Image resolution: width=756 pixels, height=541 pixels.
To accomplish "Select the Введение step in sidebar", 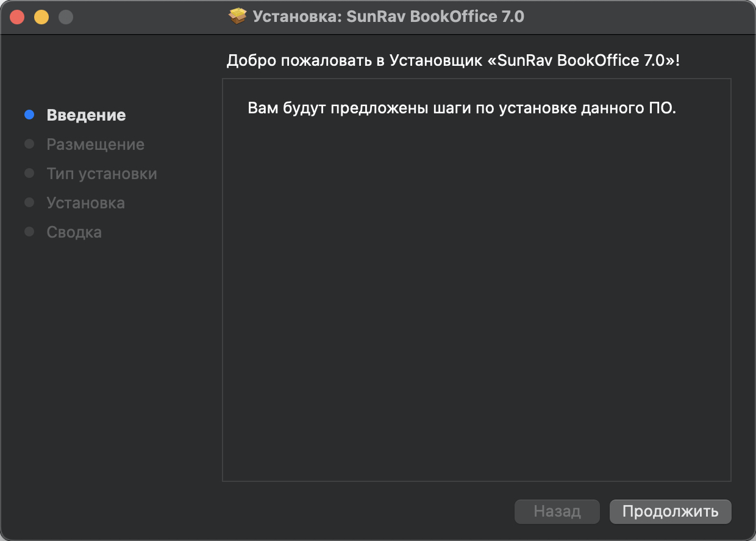I will pyautogui.click(x=86, y=115).
